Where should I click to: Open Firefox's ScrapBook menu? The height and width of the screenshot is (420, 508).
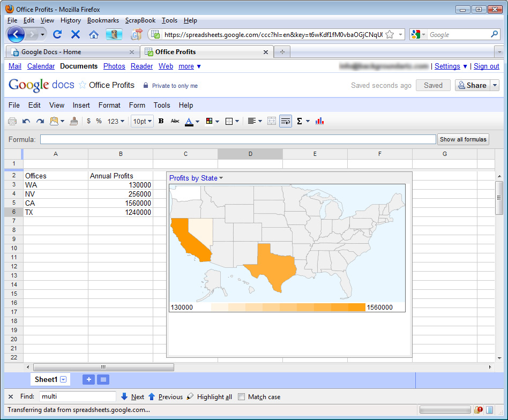pos(140,20)
